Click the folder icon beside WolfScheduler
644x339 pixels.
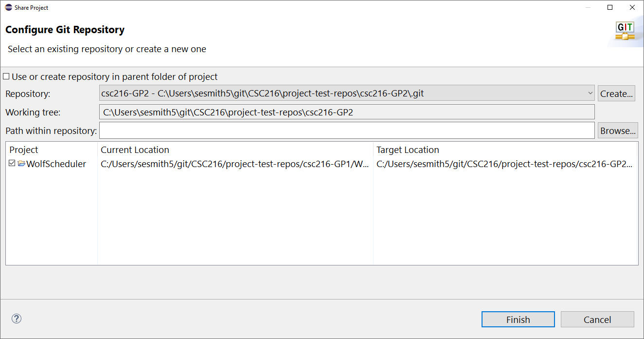(20, 164)
